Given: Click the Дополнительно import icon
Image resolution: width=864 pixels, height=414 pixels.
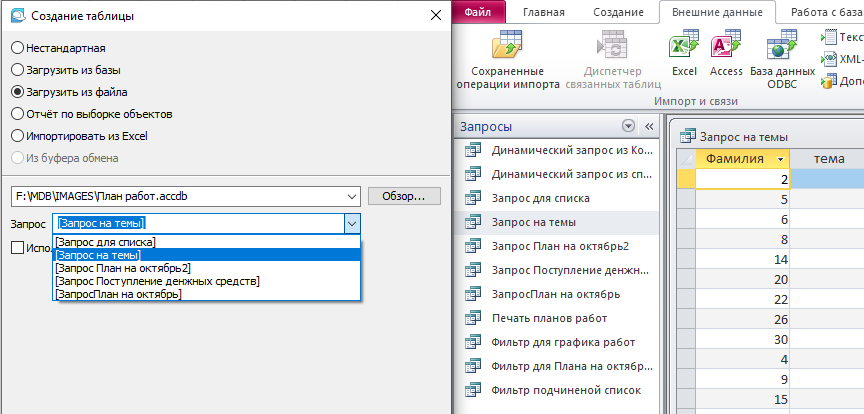Looking at the screenshot, I should click(x=829, y=81).
